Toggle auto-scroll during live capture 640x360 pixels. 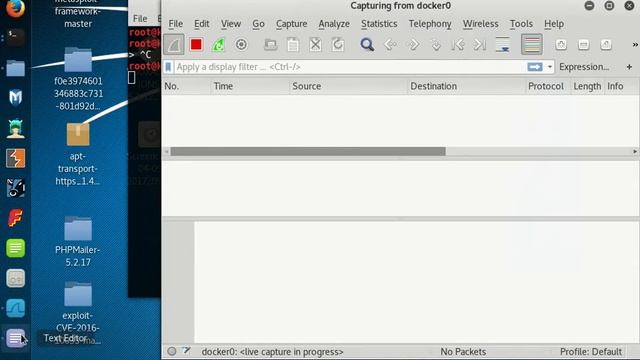pyautogui.click(x=502, y=44)
